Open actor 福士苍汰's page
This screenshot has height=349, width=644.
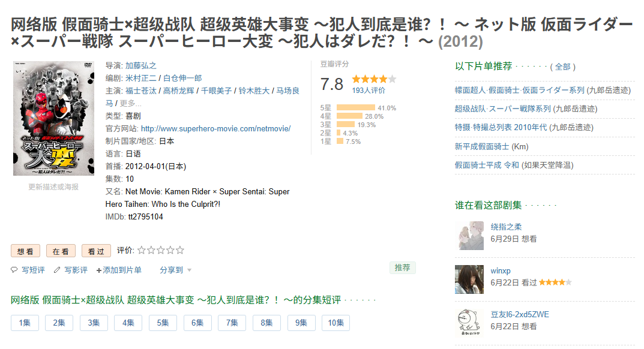tap(141, 91)
